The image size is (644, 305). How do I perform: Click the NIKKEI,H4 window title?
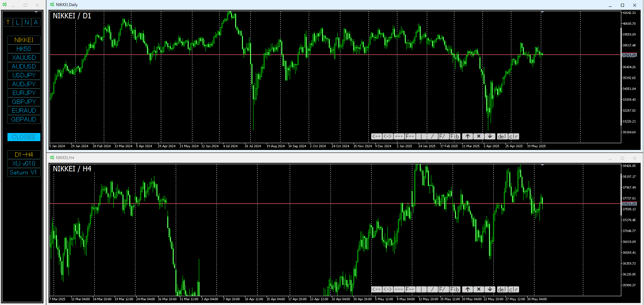[65, 158]
